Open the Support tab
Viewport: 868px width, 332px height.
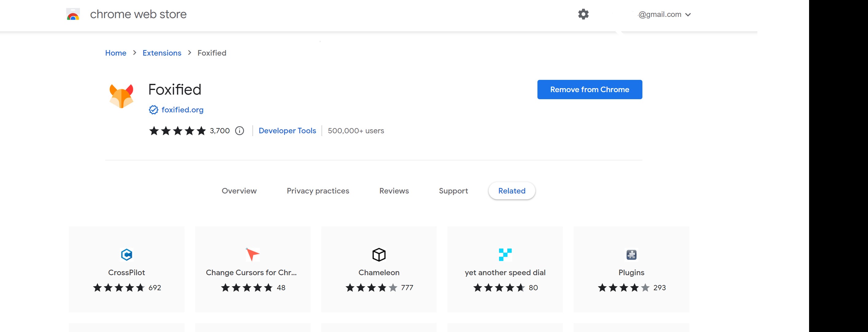tap(454, 191)
